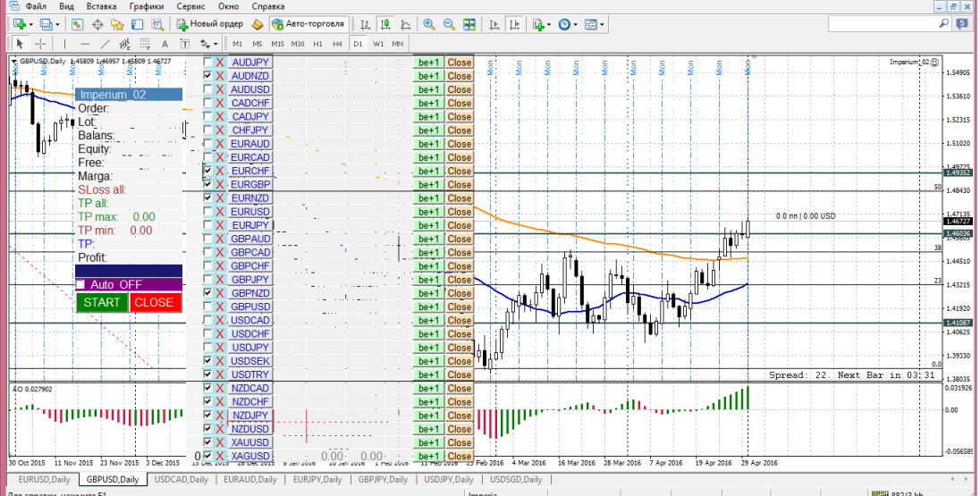The width and height of the screenshot is (980, 496).
Task: Click Close button for EURJPY row
Action: coord(460,225)
